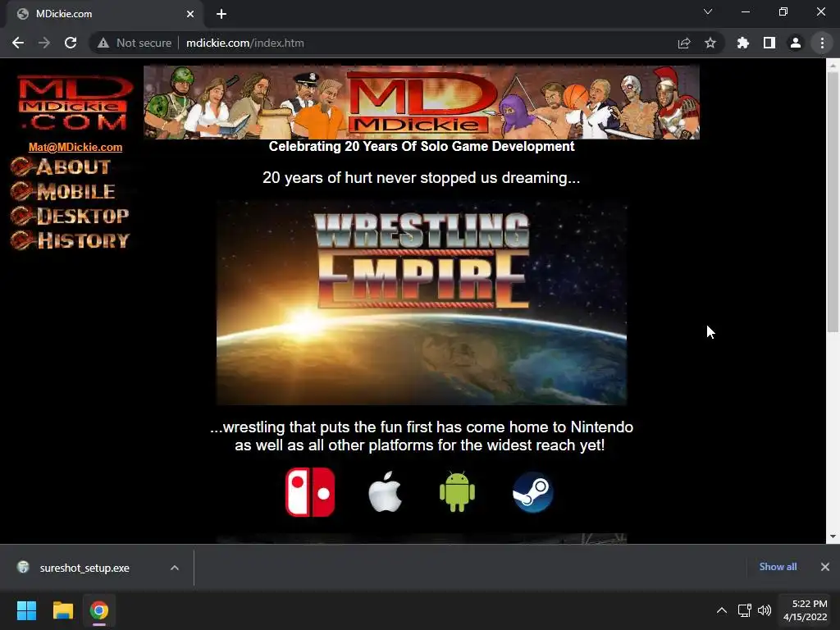Click the page scrollbar thumb
Viewport: 840px width, 630px height.
point(833,201)
